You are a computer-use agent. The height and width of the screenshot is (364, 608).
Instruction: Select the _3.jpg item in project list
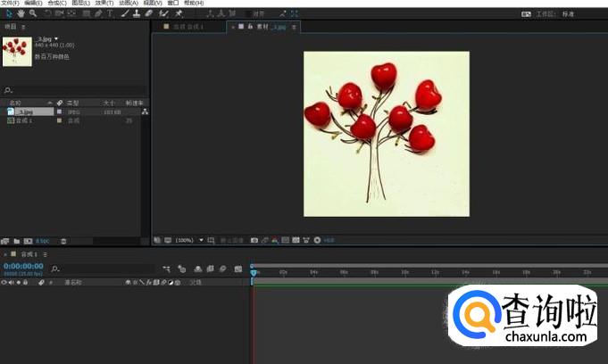[x=23, y=112]
